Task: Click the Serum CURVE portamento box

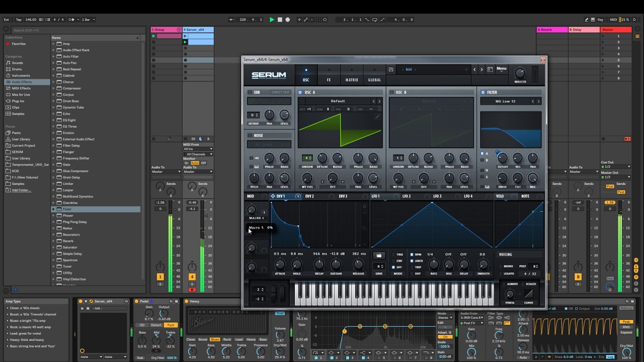Action: point(529,294)
